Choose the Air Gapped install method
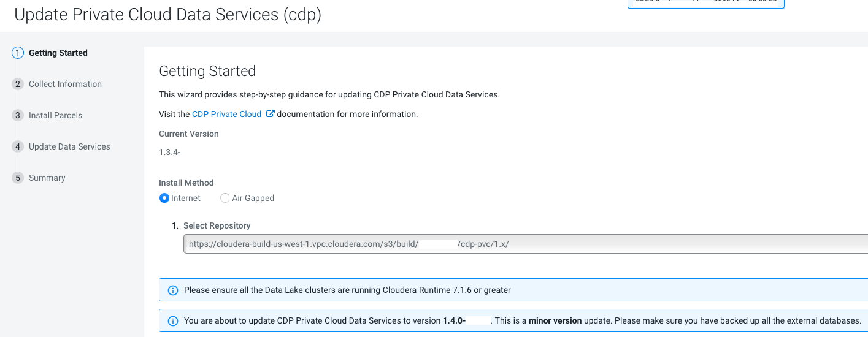Screen dimensions: 868x337 click(225, 198)
